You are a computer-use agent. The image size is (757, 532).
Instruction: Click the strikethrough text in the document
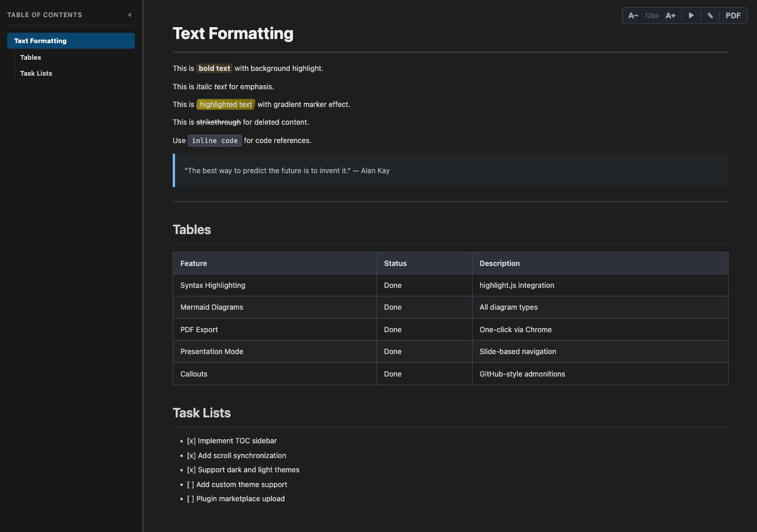point(219,122)
